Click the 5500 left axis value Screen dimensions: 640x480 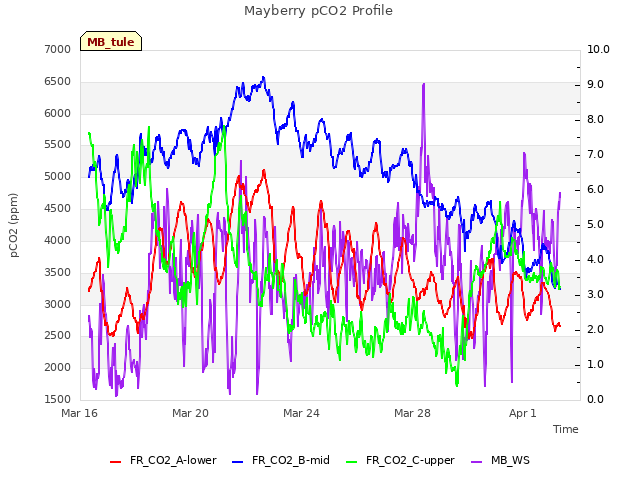click(x=58, y=144)
